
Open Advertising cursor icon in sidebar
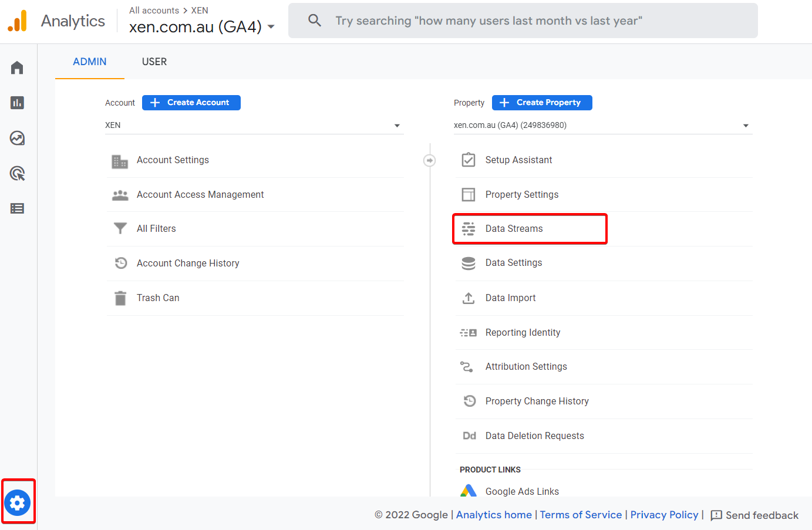(x=17, y=173)
